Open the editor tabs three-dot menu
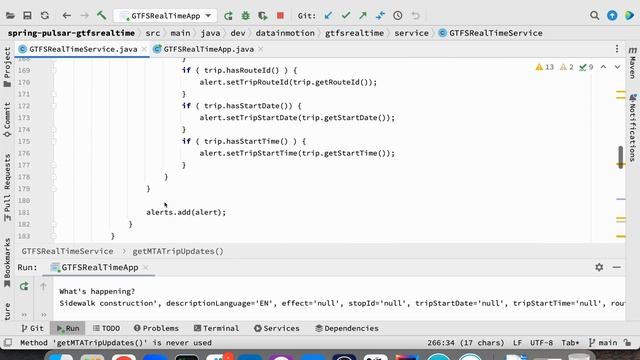Image resolution: width=640 pixels, height=360 pixels. tap(617, 49)
